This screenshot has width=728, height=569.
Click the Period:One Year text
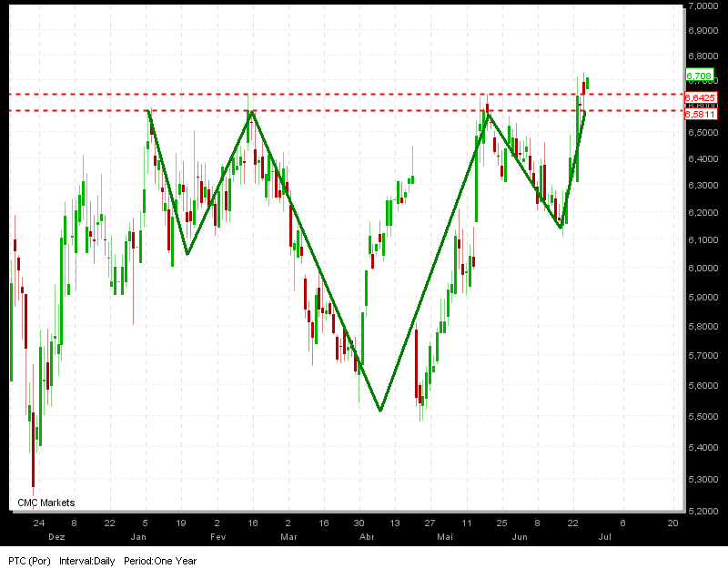tap(160, 561)
